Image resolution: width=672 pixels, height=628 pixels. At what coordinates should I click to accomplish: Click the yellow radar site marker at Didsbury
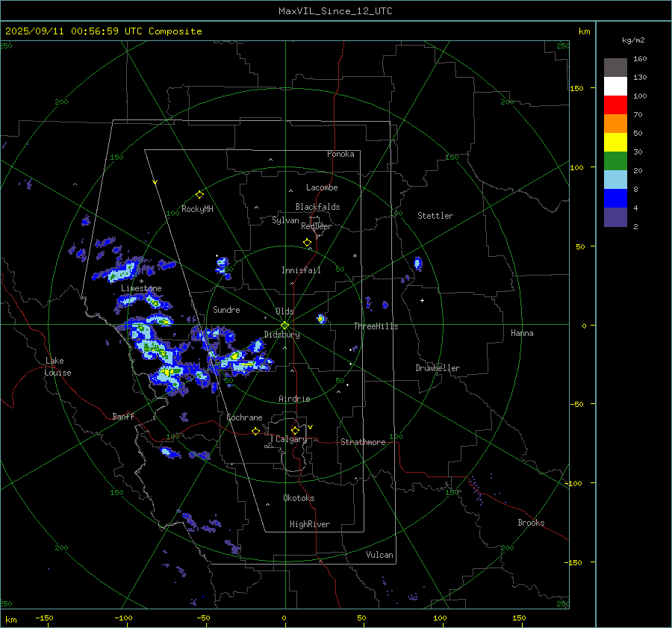coord(285,325)
